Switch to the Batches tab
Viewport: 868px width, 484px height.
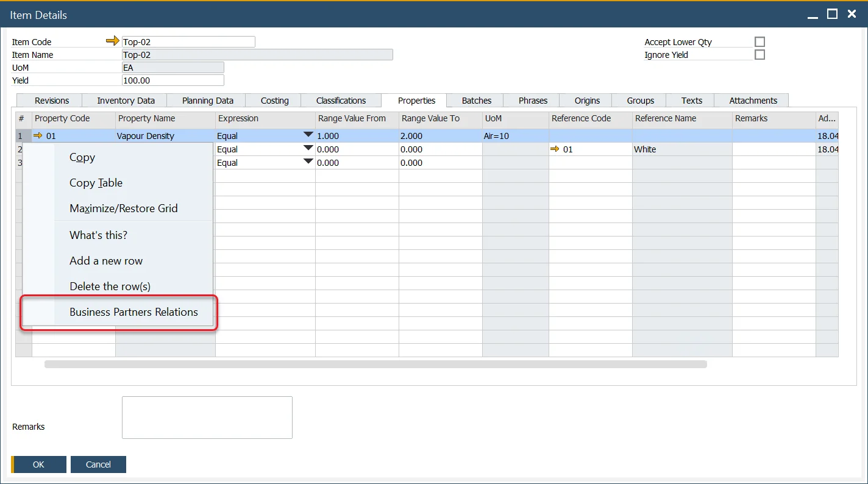tap(476, 101)
